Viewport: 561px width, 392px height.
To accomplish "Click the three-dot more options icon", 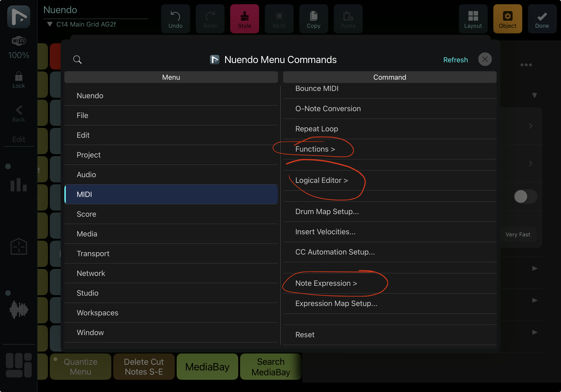I will 526,65.
